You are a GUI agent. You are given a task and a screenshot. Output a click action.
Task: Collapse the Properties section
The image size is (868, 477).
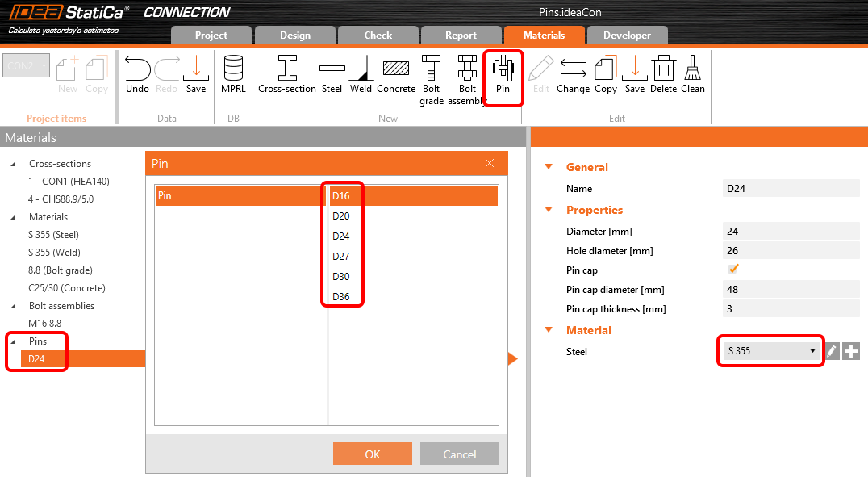(x=549, y=210)
